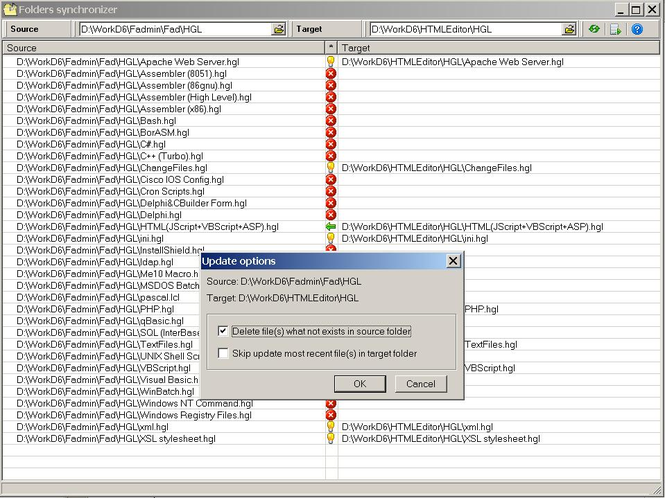The width and height of the screenshot is (665, 498).
Task: Click target entry ChangeFiles.hgl
Action: pos(436,168)
